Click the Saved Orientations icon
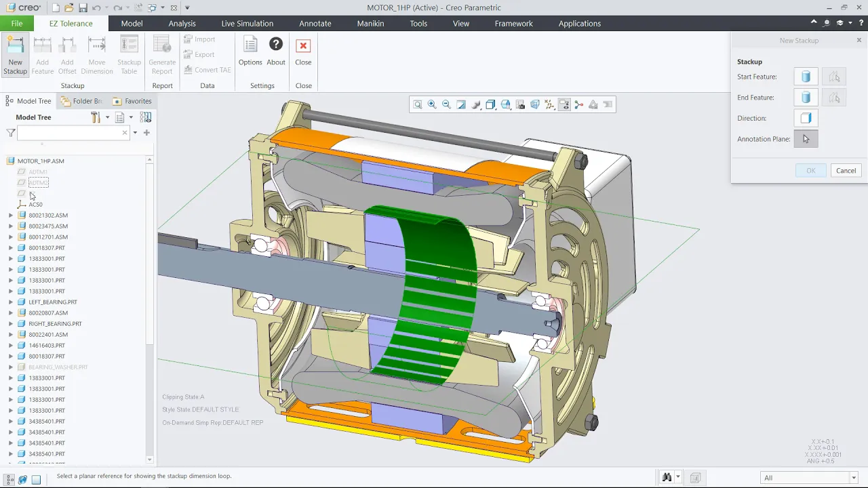Viewport: 868px width, 488px height. pos(506,104)
